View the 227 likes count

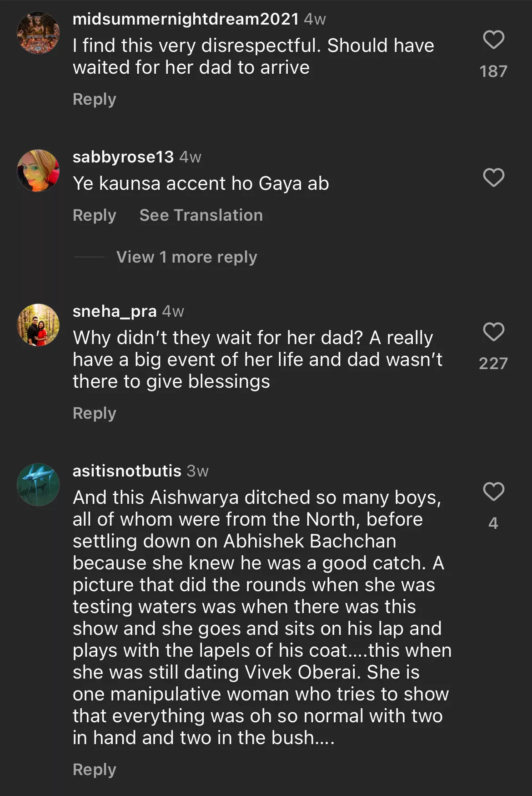point(493,363)
